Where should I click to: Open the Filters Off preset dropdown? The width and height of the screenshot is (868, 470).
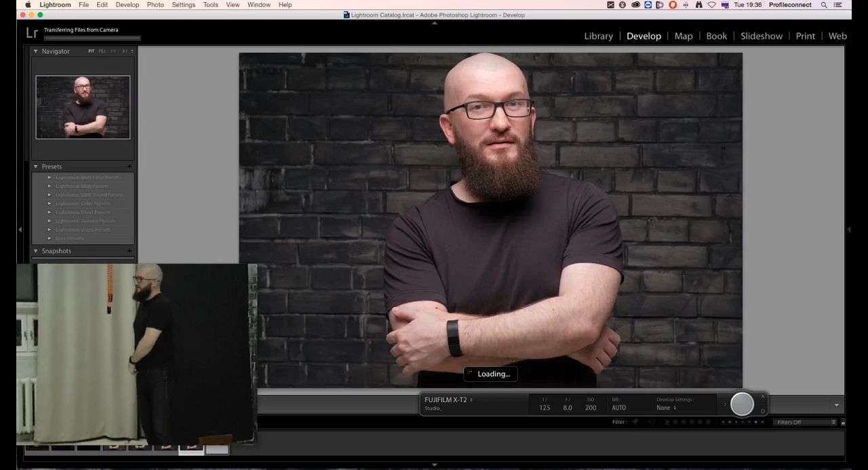click(806, 422)
